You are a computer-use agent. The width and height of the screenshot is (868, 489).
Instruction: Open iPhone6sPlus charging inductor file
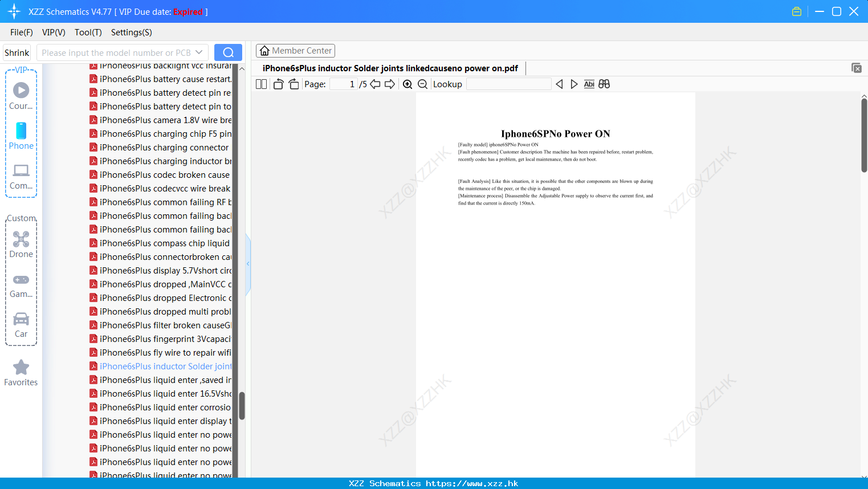coord(161,161)
